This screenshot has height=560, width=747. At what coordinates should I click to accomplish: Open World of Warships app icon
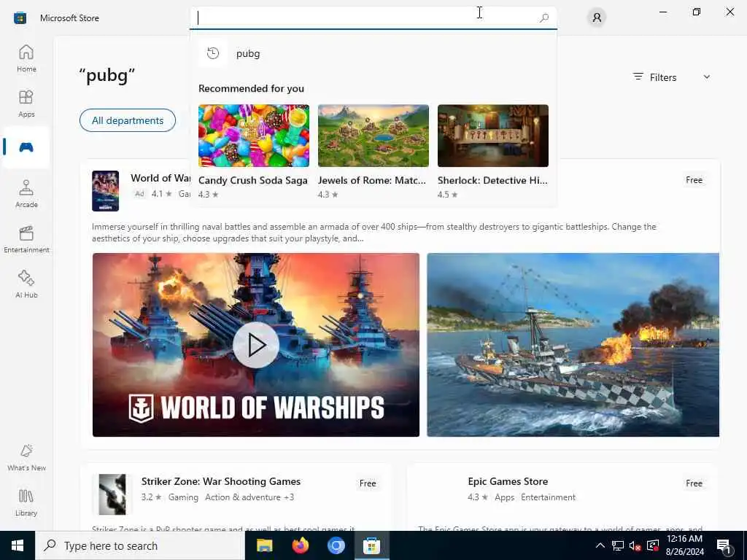click(x=105, y=191)
